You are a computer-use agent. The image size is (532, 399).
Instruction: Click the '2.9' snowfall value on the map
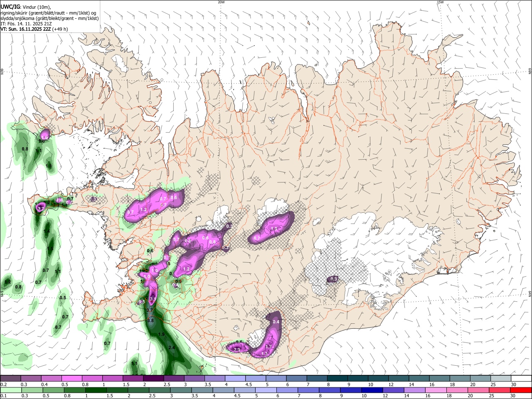click(237, 350)
